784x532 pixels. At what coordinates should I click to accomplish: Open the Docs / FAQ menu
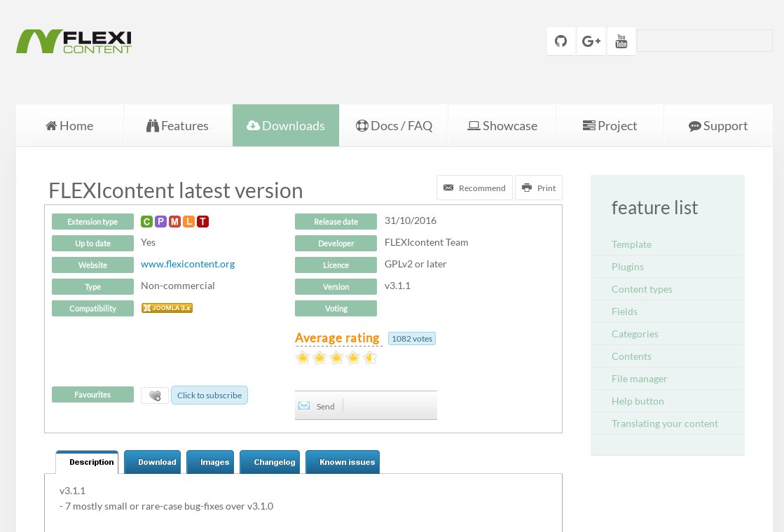tap(394, 125)
